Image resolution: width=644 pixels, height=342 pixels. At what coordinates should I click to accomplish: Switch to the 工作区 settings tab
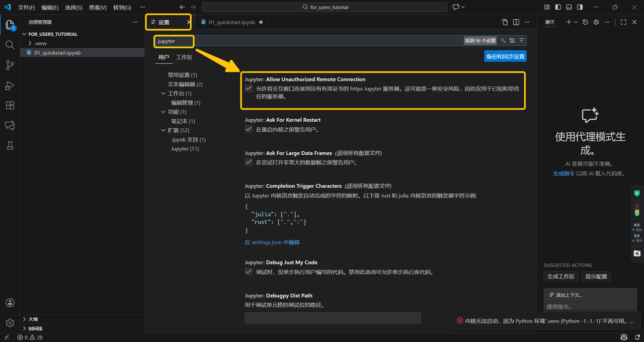pyautogui.click(x=184, y=57)
